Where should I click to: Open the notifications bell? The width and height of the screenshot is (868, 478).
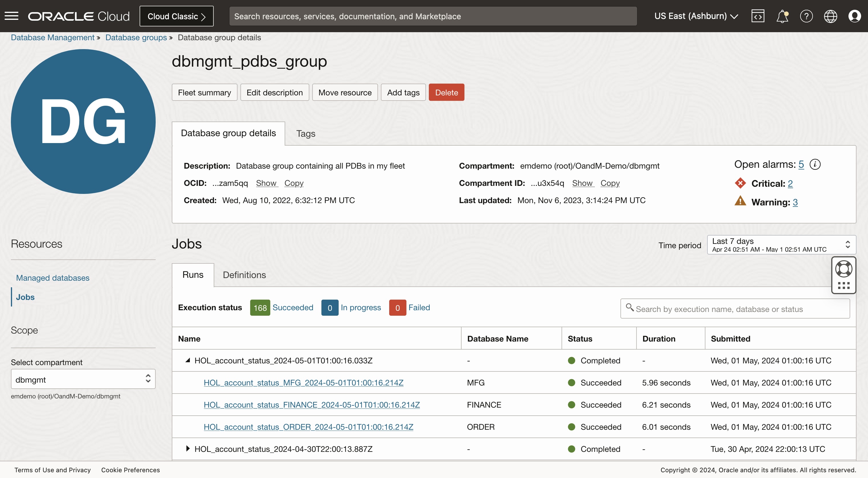782,16
